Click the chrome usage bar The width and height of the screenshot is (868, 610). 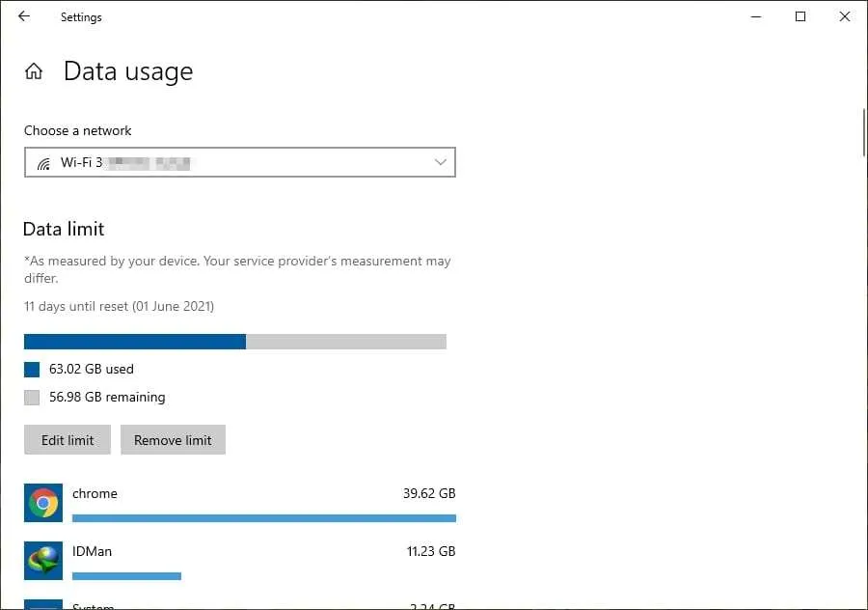pyautogui.click(x=264, y=518)
